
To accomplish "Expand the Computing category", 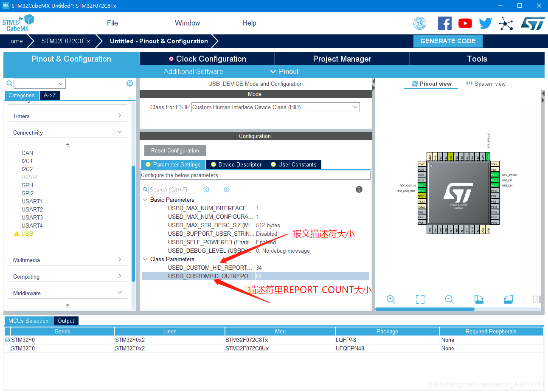I will pyautogui.click(x=120, y=276).
